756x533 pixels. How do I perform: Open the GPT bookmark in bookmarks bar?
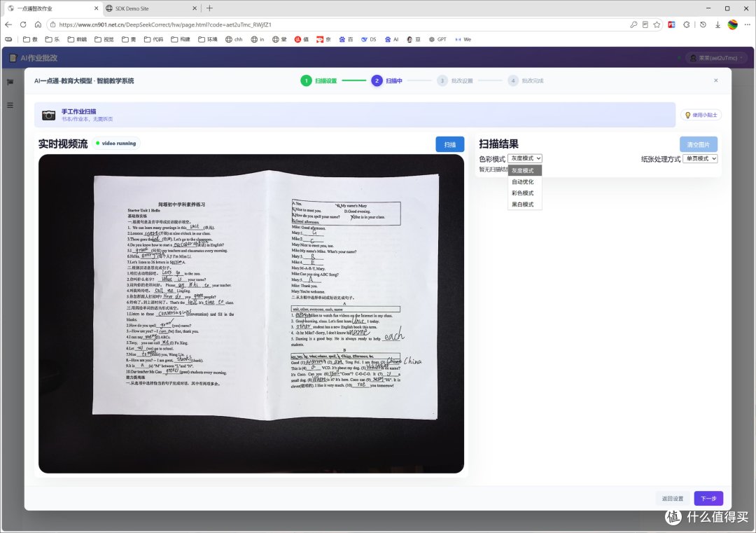point(437,39)
